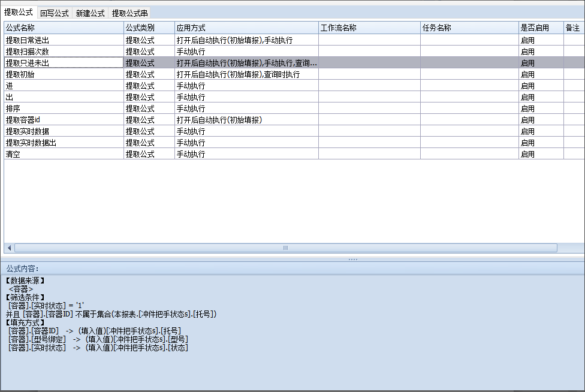Click the 提取公式 tab
This screenshot has height=392, width=585.
click(x=19, y=12)
